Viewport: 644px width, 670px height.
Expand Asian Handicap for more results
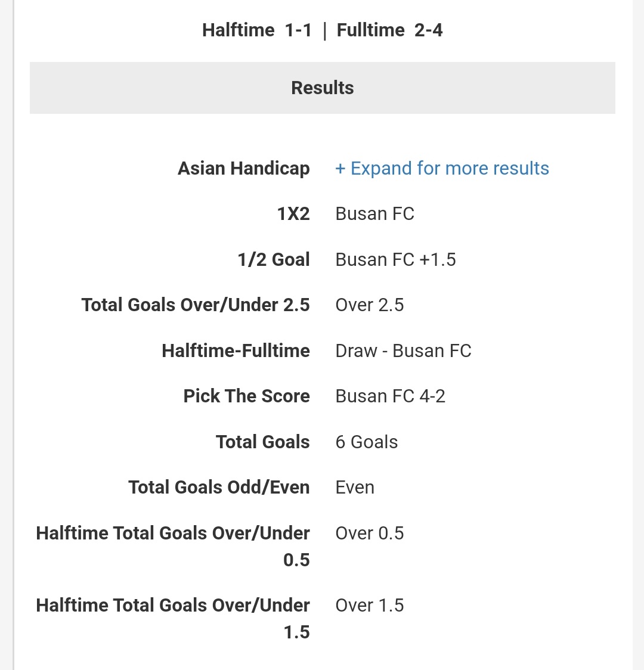[442, 168]
